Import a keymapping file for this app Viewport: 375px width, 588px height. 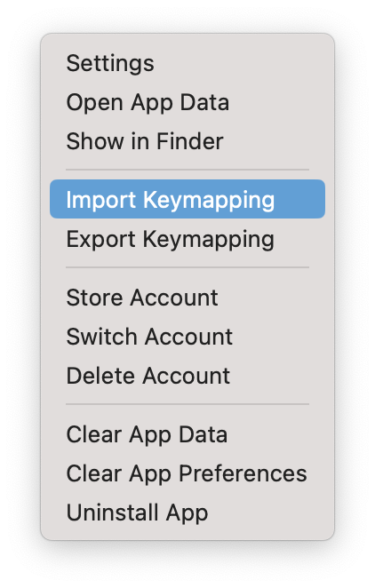pos(187,199)
